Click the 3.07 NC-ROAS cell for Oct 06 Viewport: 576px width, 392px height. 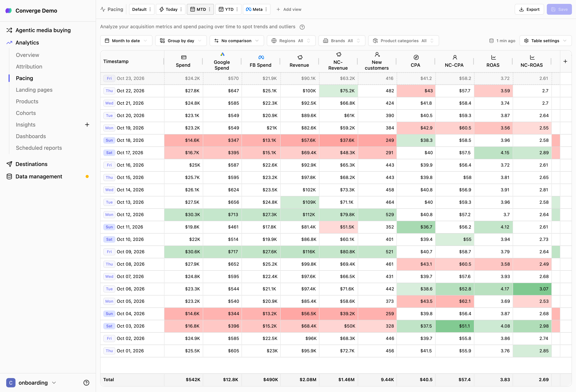532,289
